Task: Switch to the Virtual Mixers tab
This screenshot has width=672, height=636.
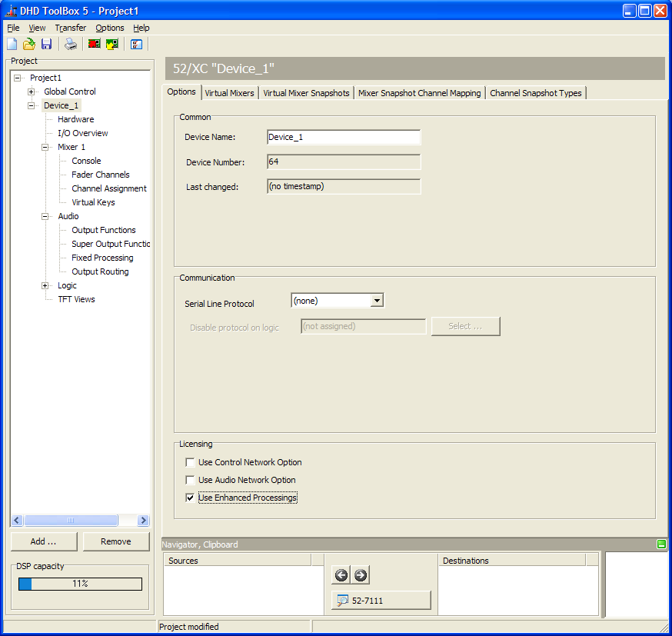Action: (229, 93)
